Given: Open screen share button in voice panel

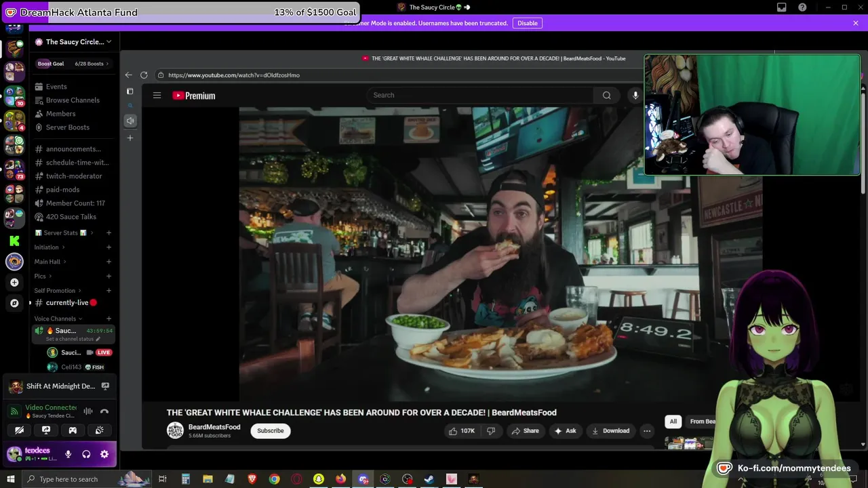Looking at the screenshot, I should [46, 430].
